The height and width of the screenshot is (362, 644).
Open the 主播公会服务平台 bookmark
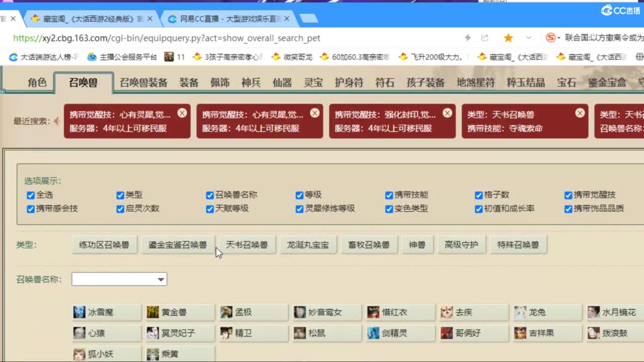[x=122, y=57]
